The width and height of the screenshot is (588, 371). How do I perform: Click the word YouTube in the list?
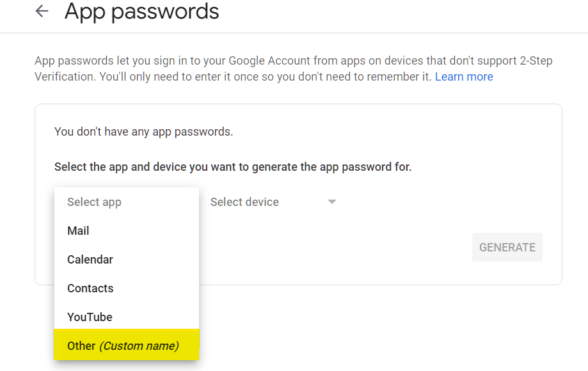[90, 317]
